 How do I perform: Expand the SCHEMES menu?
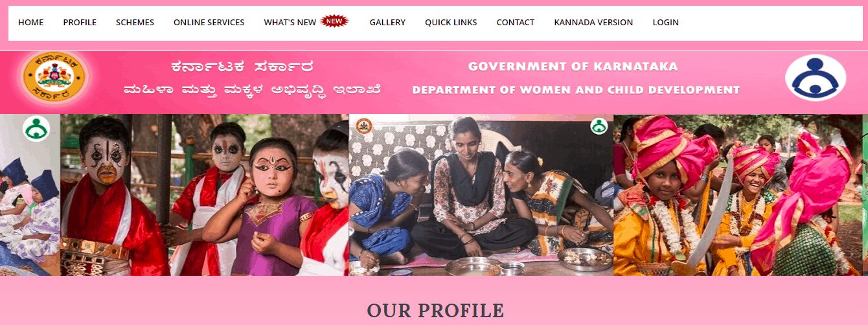pyautogui.click(x=135, y=22)
